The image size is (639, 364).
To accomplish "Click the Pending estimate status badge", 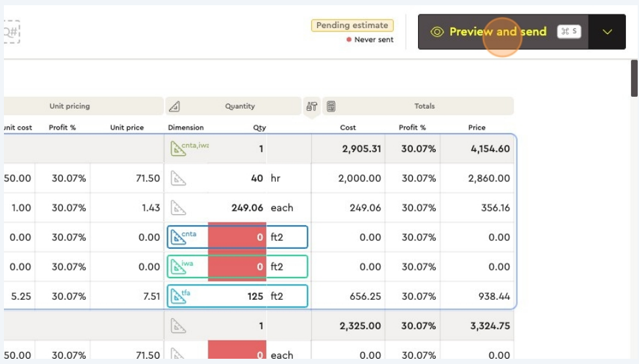I will point(352,26).
